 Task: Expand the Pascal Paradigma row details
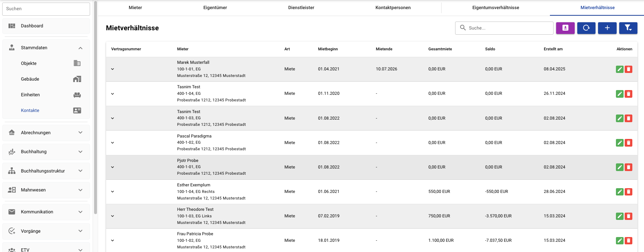[112, 143]
